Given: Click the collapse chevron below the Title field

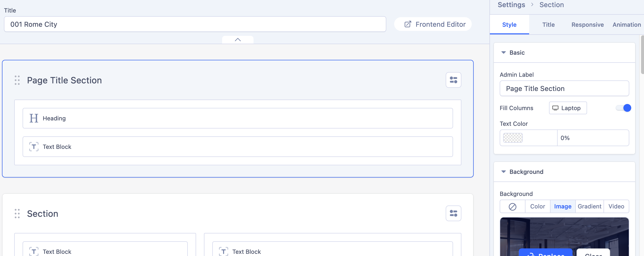Looking at the screenshot, I should [x=238, y=40].
